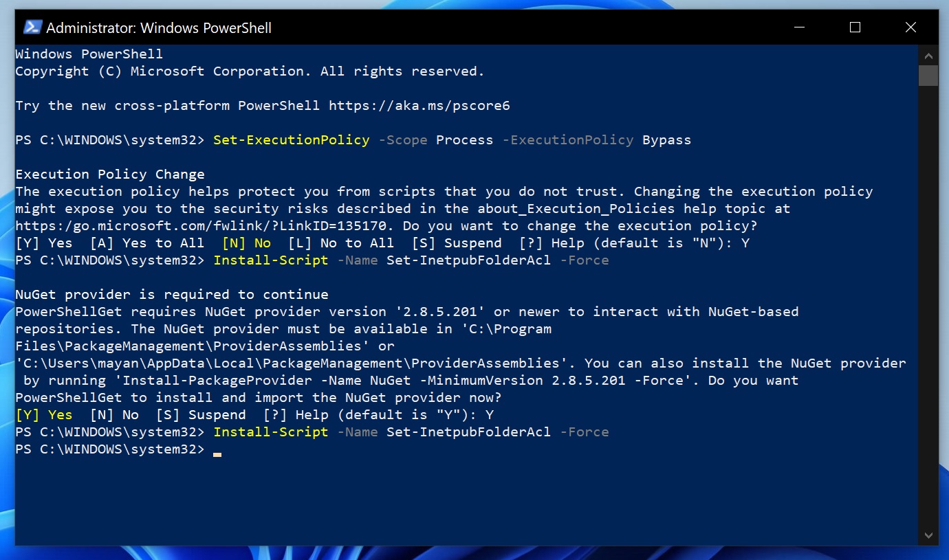Image resolution: width=949 pixels, height=560 pixels.
Task: Click the Microsoft Corporation copyright line
Action: coord(250,71)
